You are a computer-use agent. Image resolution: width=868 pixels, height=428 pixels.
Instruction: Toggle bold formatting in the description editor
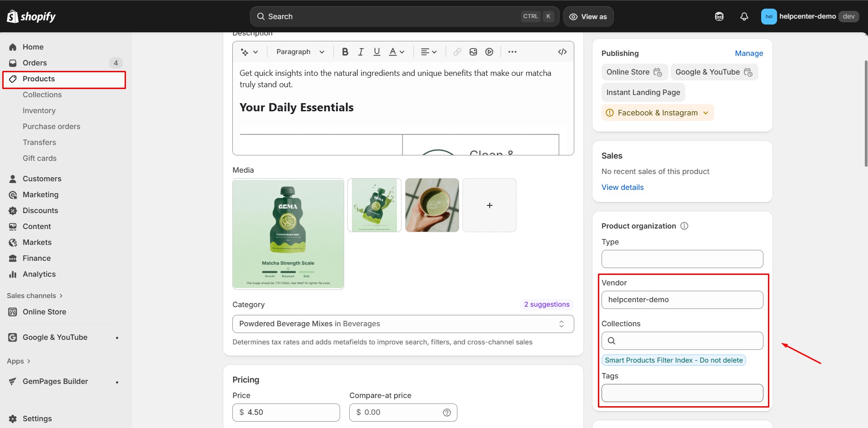345,52
